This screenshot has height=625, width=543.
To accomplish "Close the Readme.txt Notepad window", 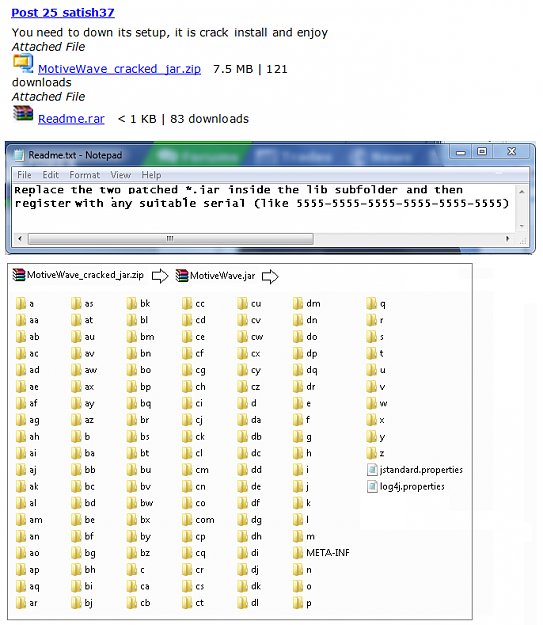I will 512,152.
